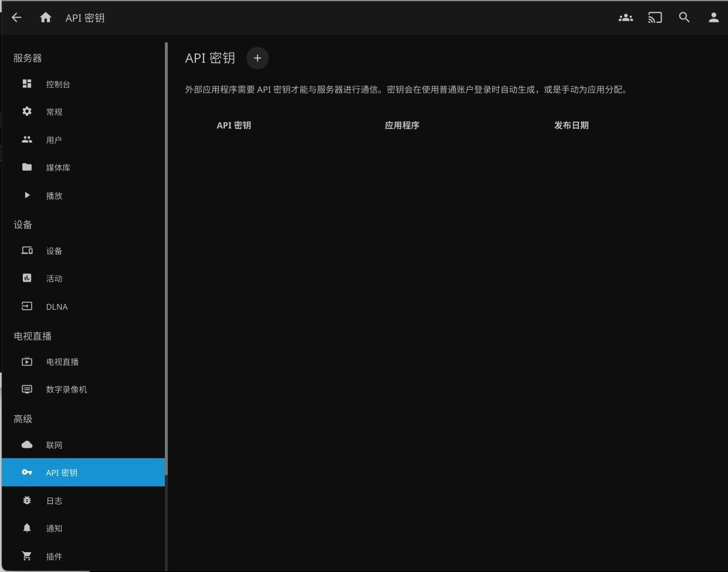This screenshot has height=572, width=728.
Task: Open the user profile icon
Action: click(713, 18)
